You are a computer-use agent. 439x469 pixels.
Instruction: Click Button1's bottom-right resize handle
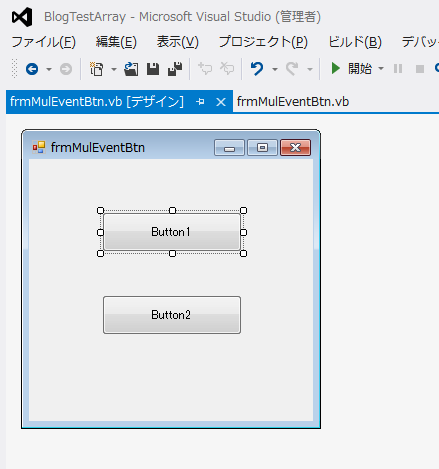coord(244,254)
